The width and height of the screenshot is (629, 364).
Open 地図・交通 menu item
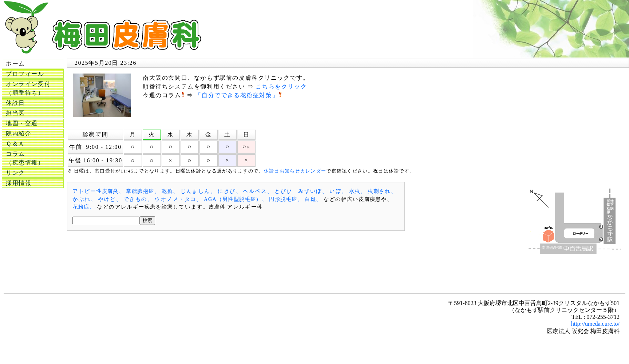tap(33, 123)
